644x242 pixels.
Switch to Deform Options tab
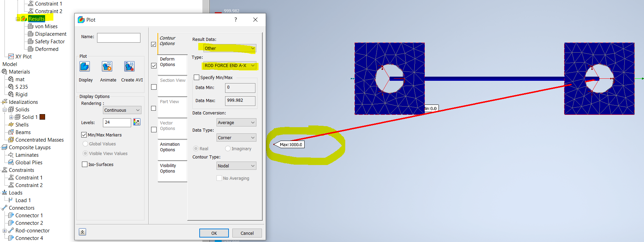(172, 65)
